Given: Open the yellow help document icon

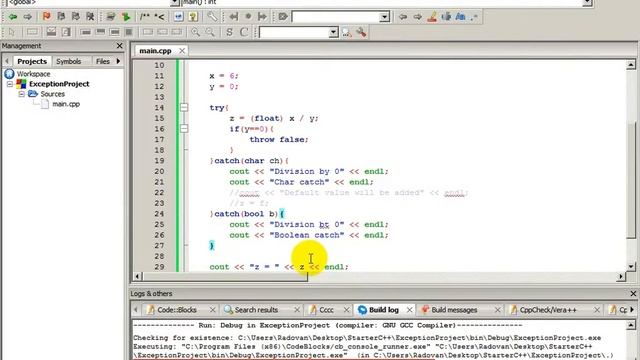Looking at the screenshot, I should point(193,17).
